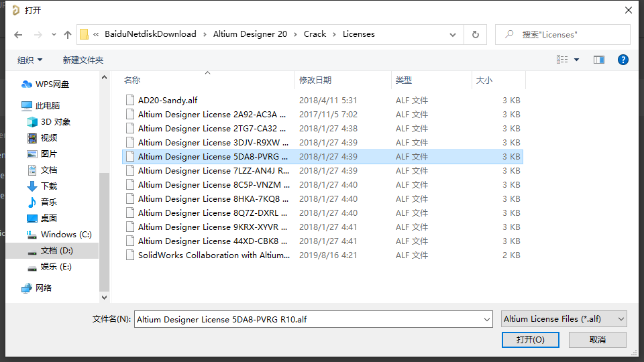Select license file 9KRX-XYVR
Image resolution: width=644 pixels, height=362 pixels.
click(x=323, y=227)
